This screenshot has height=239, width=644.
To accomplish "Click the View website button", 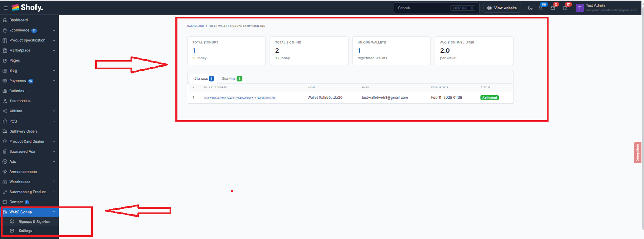I will pos(502,8).
